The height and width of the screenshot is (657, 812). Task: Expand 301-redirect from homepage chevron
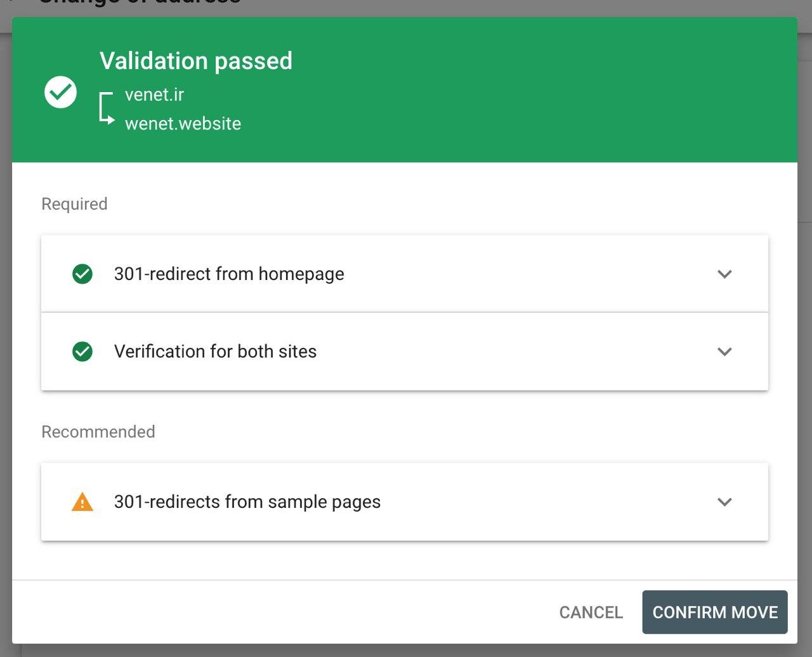[x=724, y=274]
